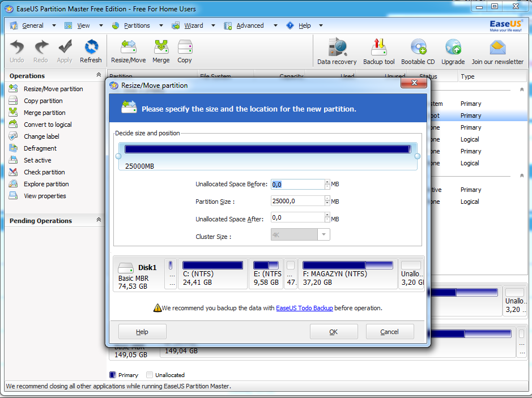The image size is (532, 398).
Task: Open the EaseUS Todo Backup link
Action: coord(304,308)
